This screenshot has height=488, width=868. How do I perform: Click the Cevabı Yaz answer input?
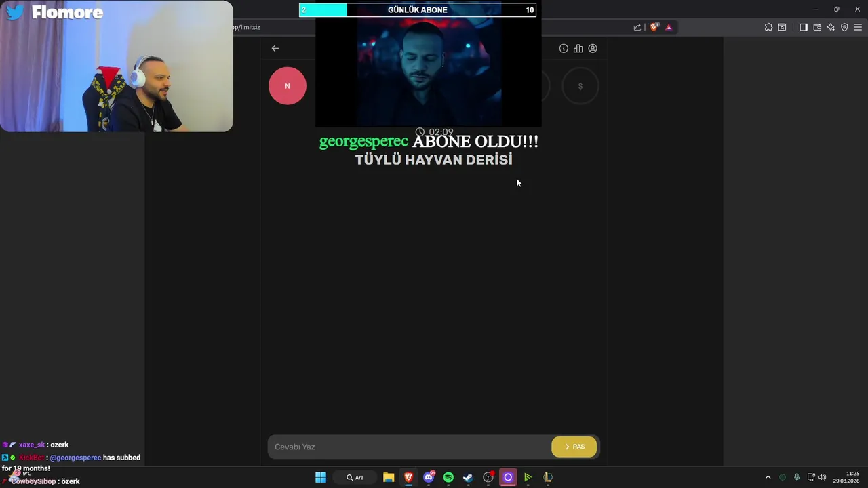(x=410, y=447)
